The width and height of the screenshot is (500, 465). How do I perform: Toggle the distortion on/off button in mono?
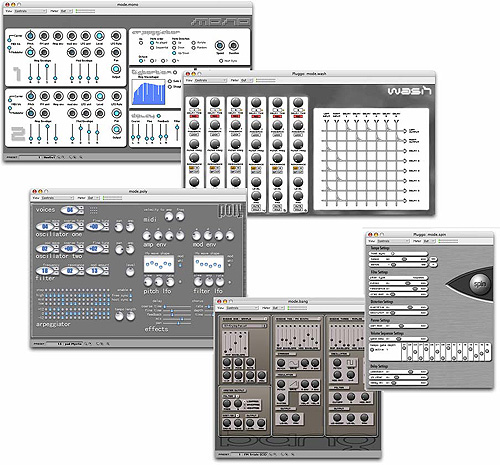click(x=175, y=72)
